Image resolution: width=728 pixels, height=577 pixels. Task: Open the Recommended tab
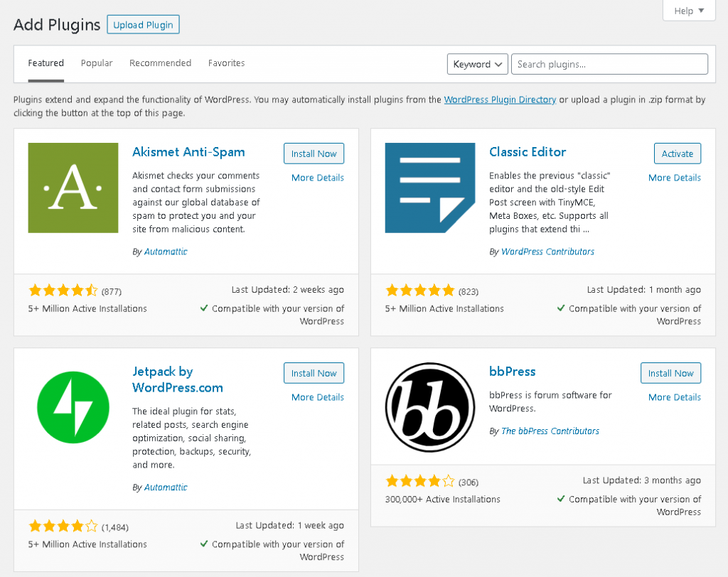160,63
